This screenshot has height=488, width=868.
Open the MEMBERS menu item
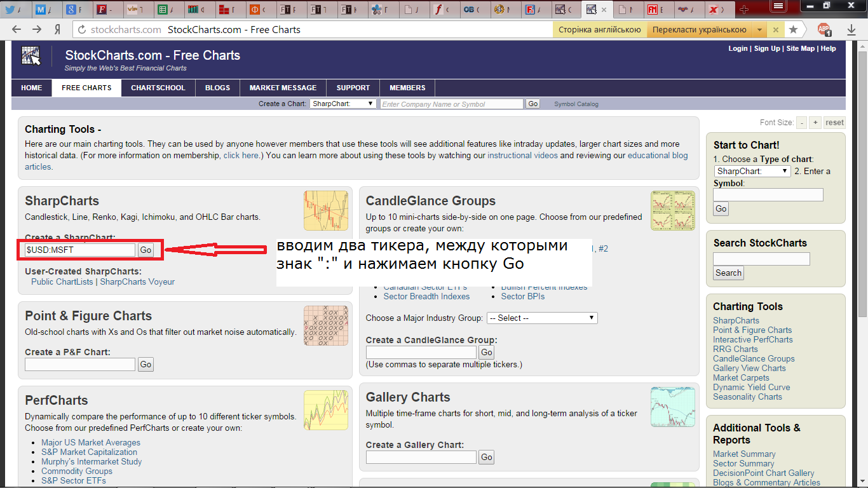pyautogui.click(x=407, y=88)
